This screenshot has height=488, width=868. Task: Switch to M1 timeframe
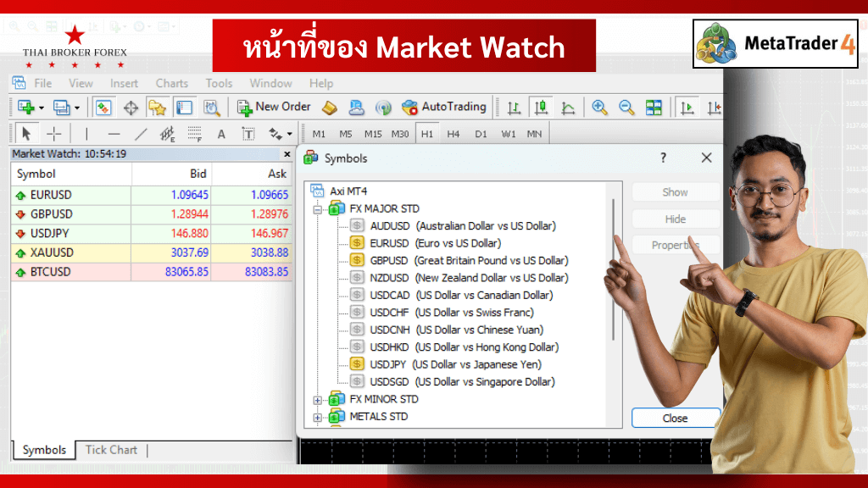click(319, 134)
